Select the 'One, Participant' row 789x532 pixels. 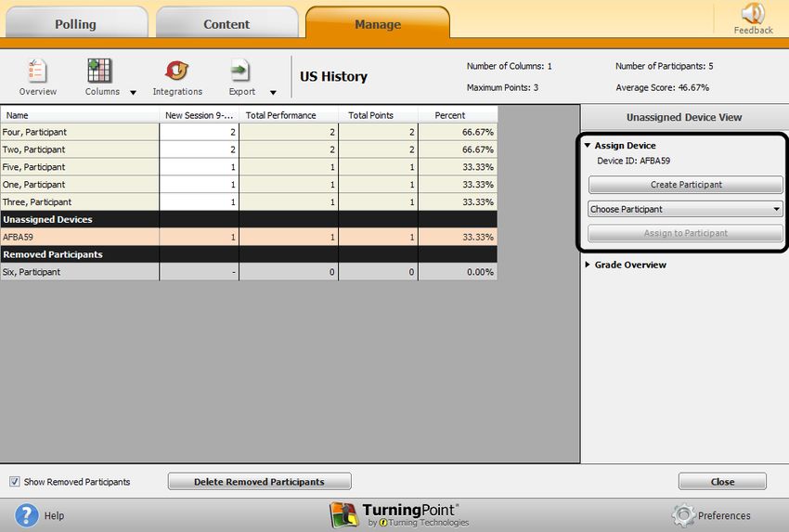tap(249, 184)
